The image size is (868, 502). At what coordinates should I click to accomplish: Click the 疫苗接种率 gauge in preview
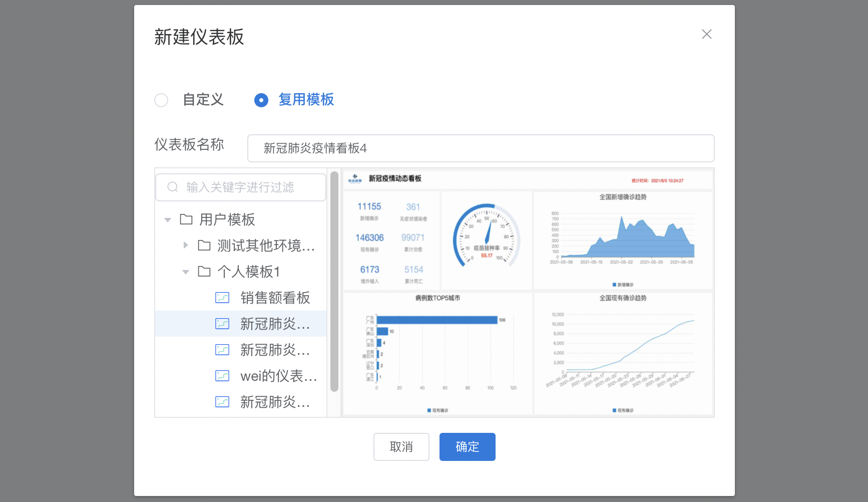coord(487,236)
